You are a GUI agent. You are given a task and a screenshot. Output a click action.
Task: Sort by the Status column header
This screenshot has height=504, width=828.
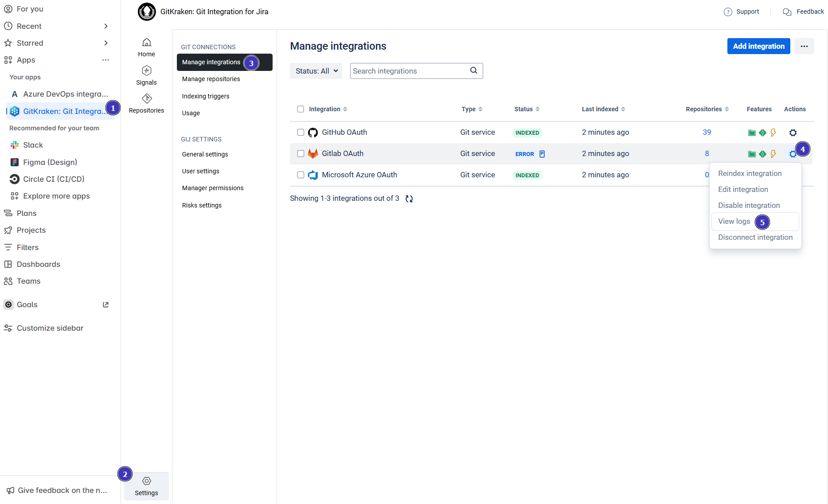527,109
